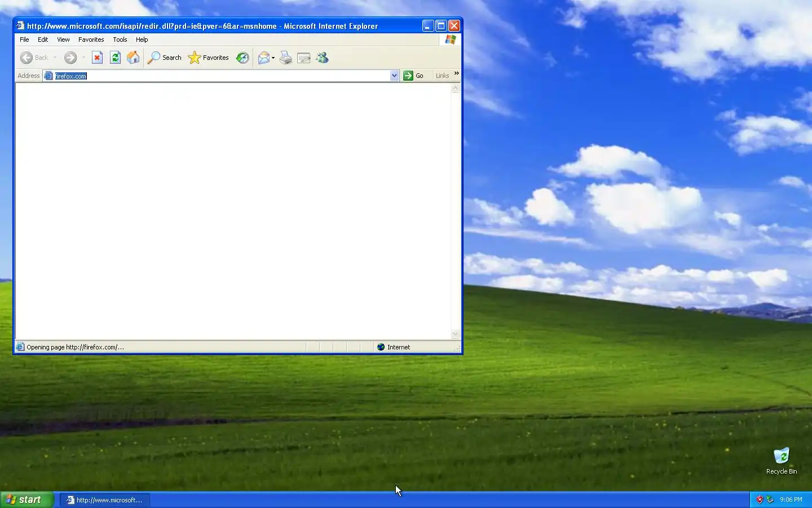This screenshot has width=812, height=508.
Task: Click the second system tray icon beside shield
Action: point(770,500)
